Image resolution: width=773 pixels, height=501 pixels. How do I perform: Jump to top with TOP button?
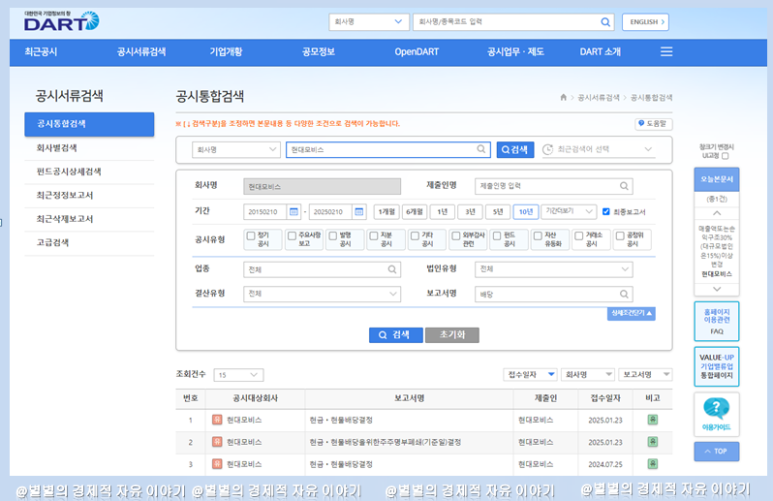coord(716,451)
